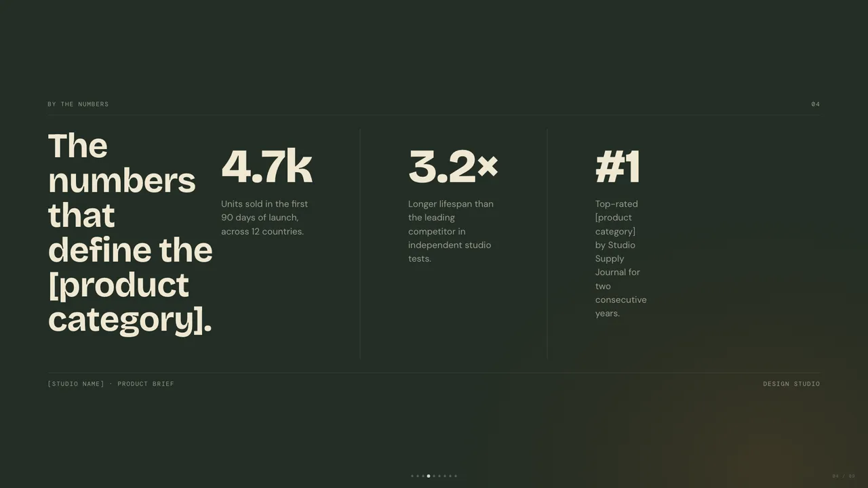Screen dimensions: 868x488
Task: Open slide 6 using sixth pagination dot
Action: coord(439,476)
